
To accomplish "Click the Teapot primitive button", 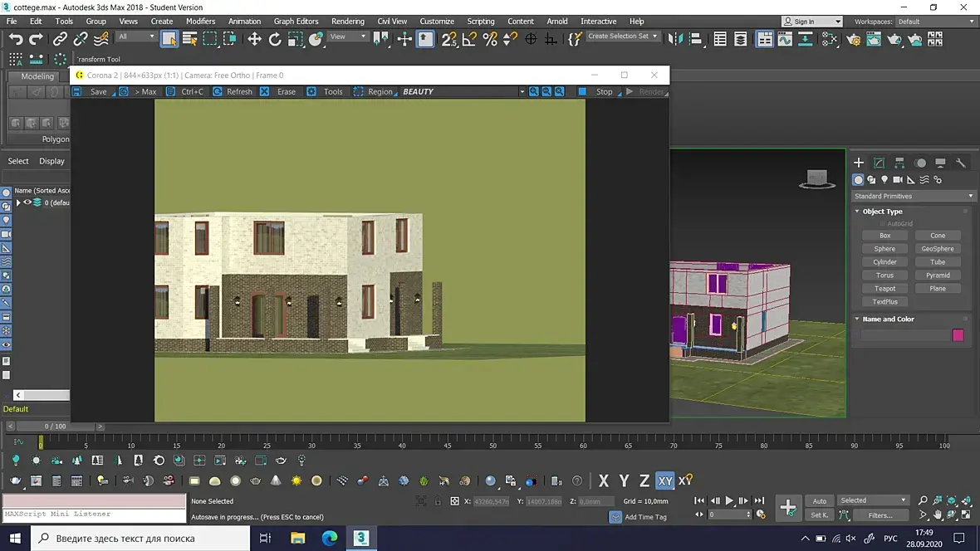I will (884, 289).
